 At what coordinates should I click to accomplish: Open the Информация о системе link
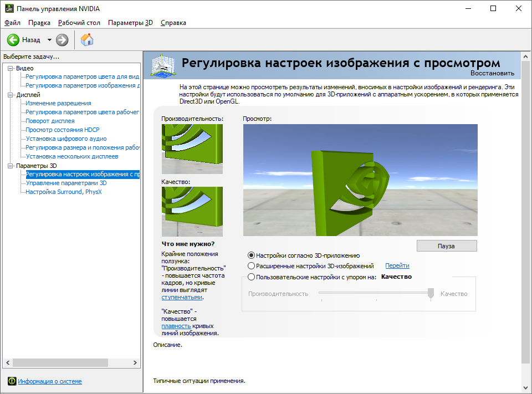[x=50, y=381]
